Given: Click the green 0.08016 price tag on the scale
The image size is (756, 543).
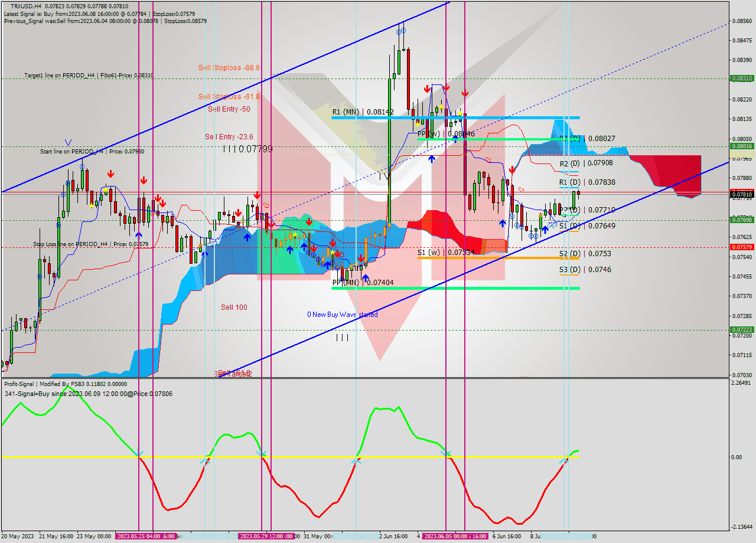Looking at the screenshot, I should pos(742,146).
